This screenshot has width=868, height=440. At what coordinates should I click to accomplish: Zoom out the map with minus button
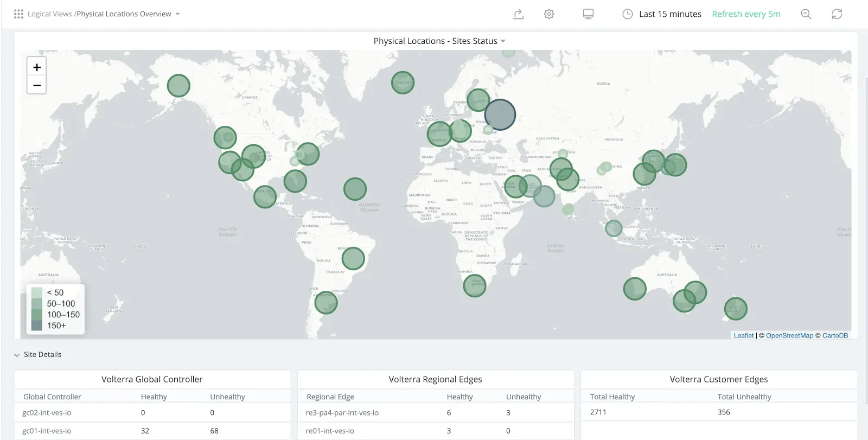point(37,85)
